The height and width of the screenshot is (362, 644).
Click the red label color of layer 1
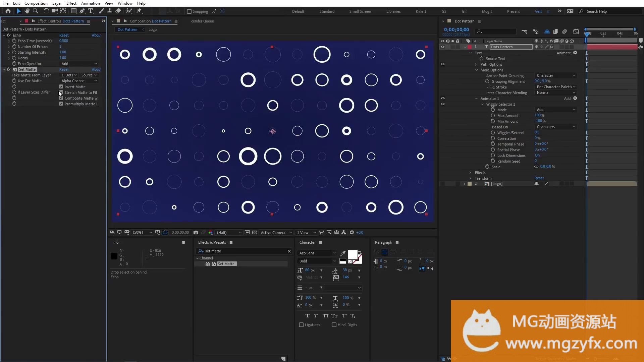[470, 47]
